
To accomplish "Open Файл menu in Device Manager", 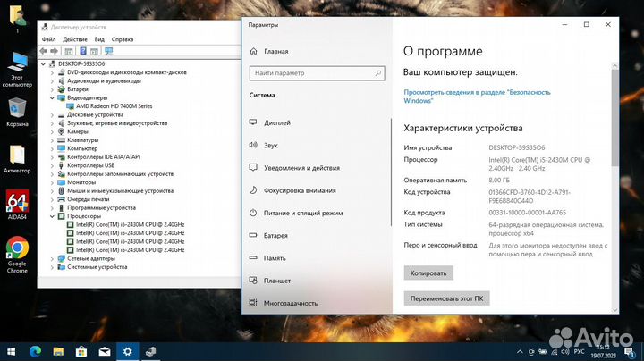I will pyautogui.click(x=48, y=39).
